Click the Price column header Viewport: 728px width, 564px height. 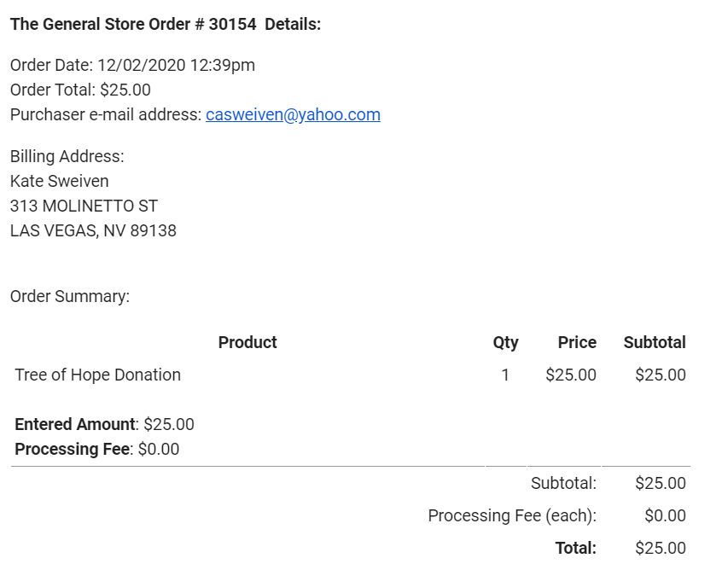[577, 342]
